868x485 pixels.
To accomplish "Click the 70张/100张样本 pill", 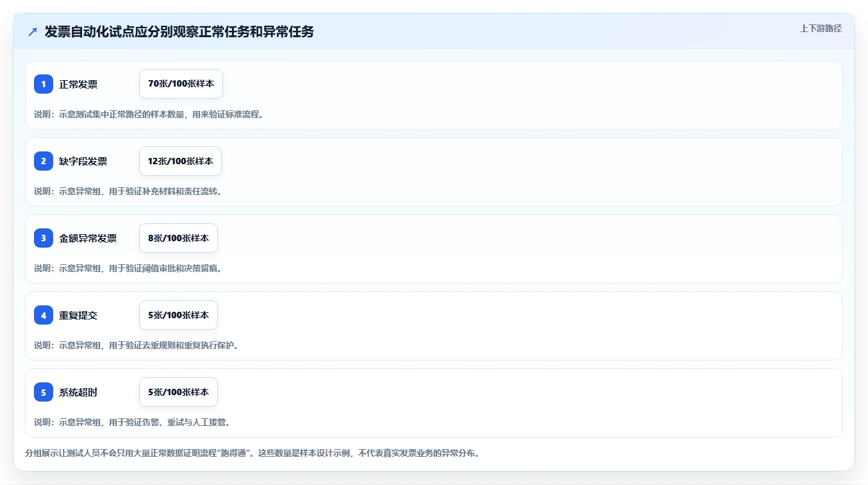I will point(181,84).
